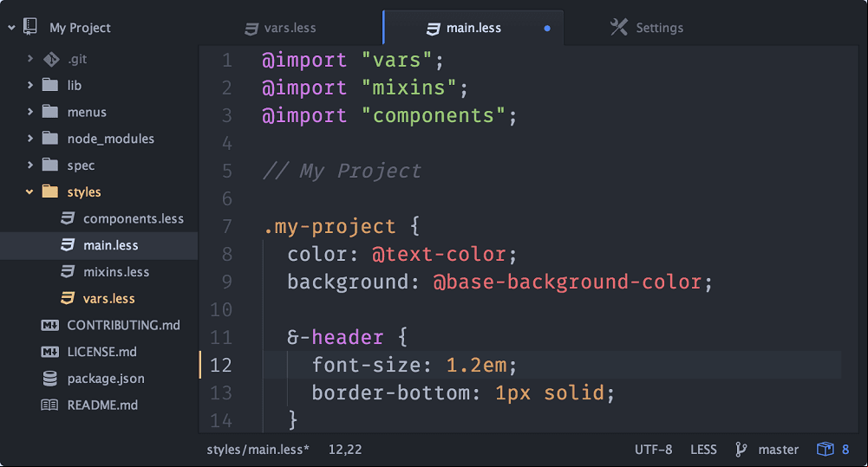868x467 pixels.
Task: Collapse the styles folder chevron
Action: pos(29,191)
